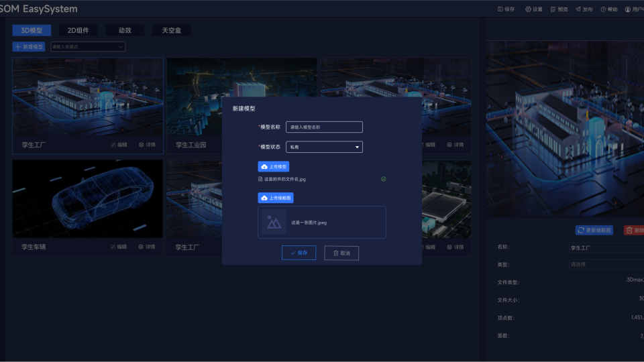Click the red 删除 button
This screenshot has width=644, height=362.
(634, 230)
